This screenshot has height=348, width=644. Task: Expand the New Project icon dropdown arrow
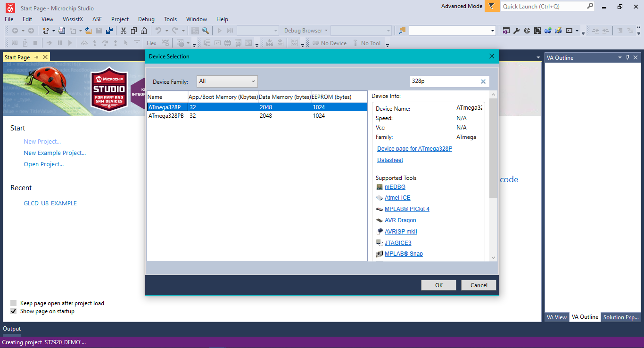(x=53, y=31)
